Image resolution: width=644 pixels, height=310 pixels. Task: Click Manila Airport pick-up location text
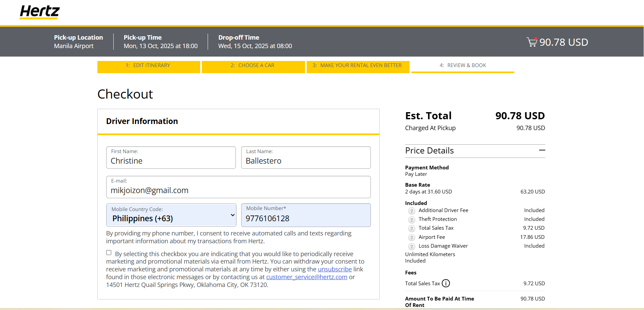tap(74, 46)
